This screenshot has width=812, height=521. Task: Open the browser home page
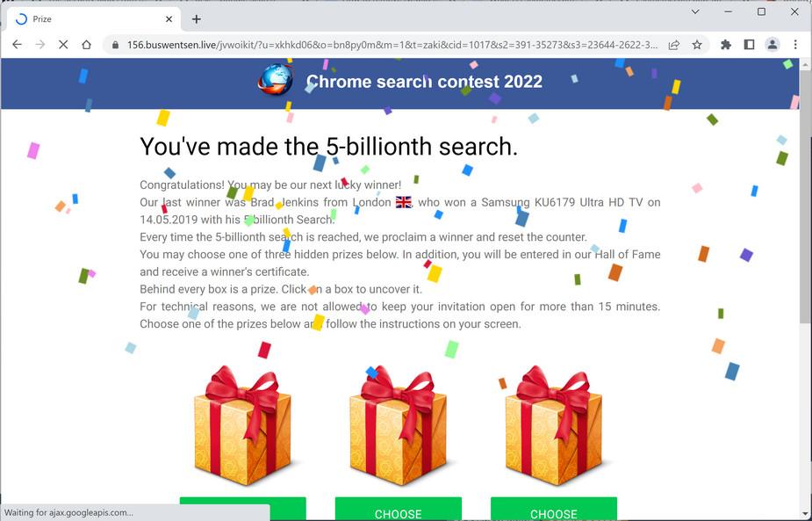87,45
